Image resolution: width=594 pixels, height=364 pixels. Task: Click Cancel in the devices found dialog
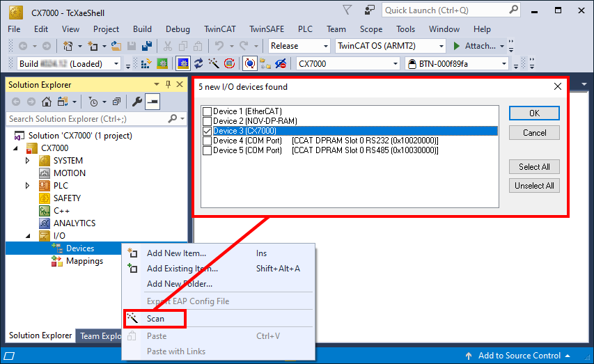pyautogui.click(x=534, y=133)
